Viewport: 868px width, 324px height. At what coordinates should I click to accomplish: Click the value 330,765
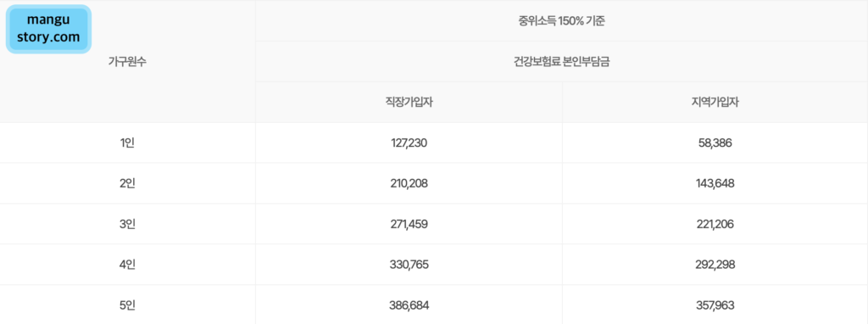click(x=409, y=265)
